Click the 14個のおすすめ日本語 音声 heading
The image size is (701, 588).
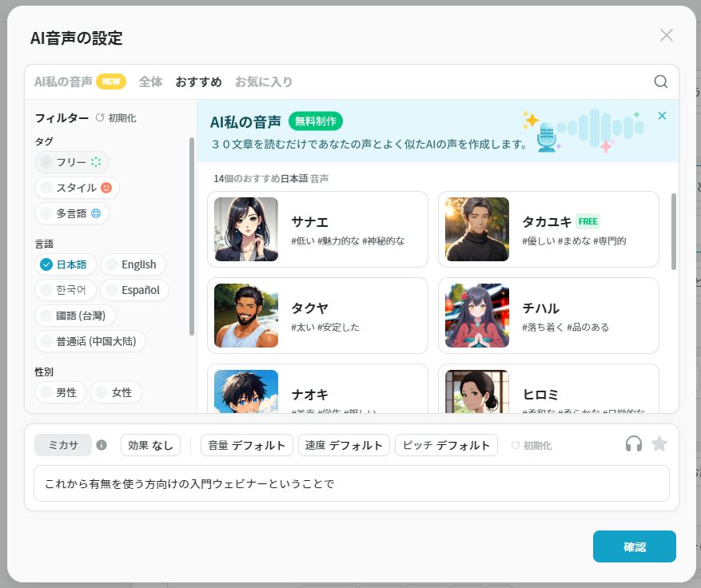[271, 179]
